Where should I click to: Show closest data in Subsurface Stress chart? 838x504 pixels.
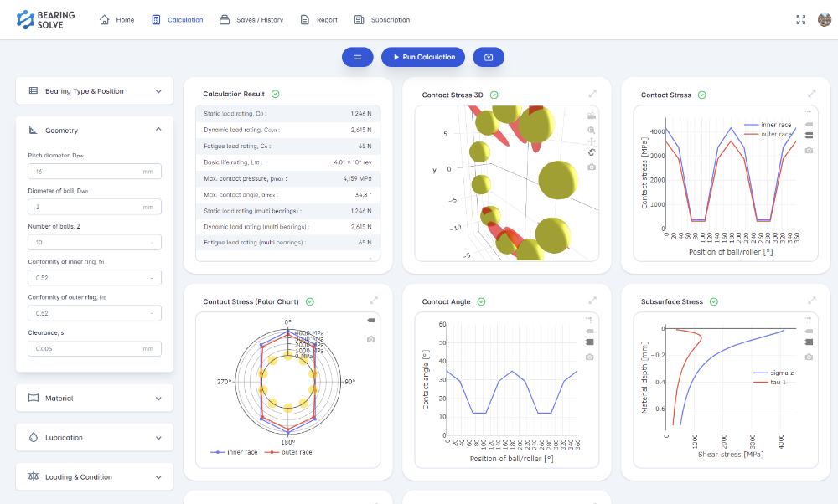[x=809, y=331]
